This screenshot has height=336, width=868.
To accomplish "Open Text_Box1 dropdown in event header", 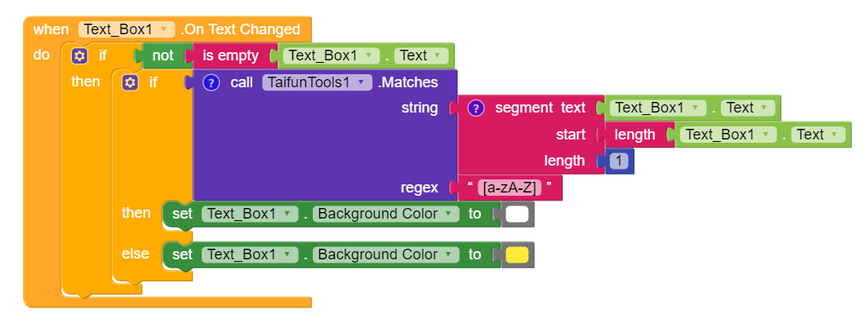I will tap(127, 29).
